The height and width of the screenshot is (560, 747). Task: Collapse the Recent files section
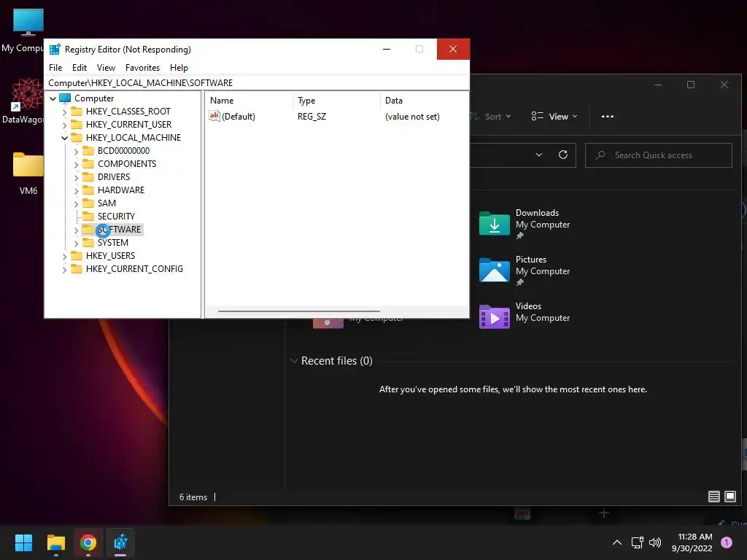(294, 361)
